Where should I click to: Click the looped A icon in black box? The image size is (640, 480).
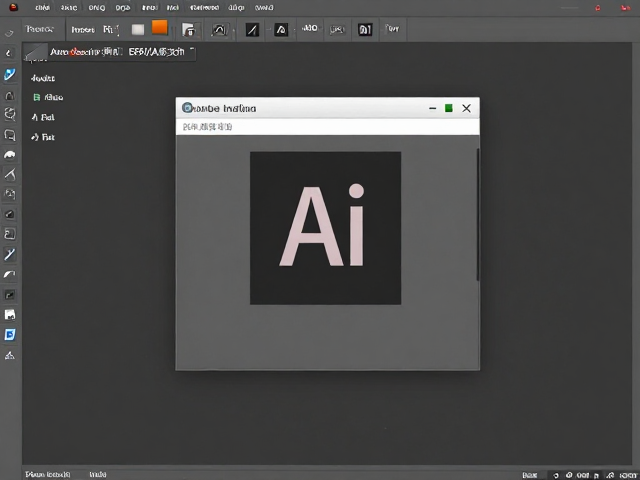[x=281, y=29]
